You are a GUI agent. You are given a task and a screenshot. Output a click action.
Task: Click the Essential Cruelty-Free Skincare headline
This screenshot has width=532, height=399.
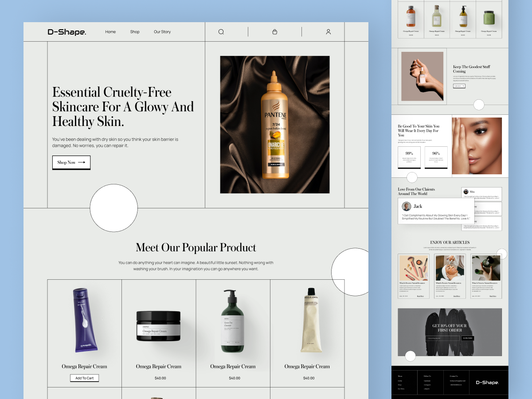[123, 107]
